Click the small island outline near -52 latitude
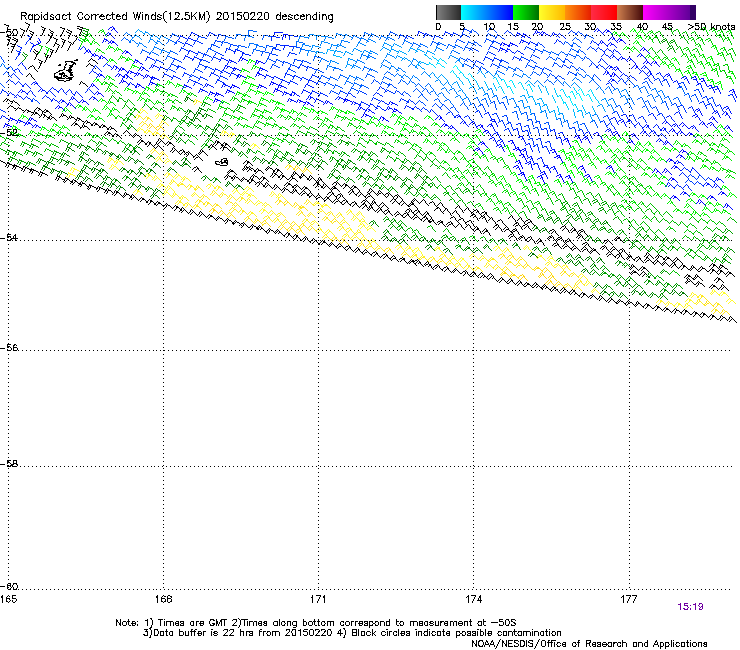The height and width of the screenshot is (650, 740). (x=222, y=162)
